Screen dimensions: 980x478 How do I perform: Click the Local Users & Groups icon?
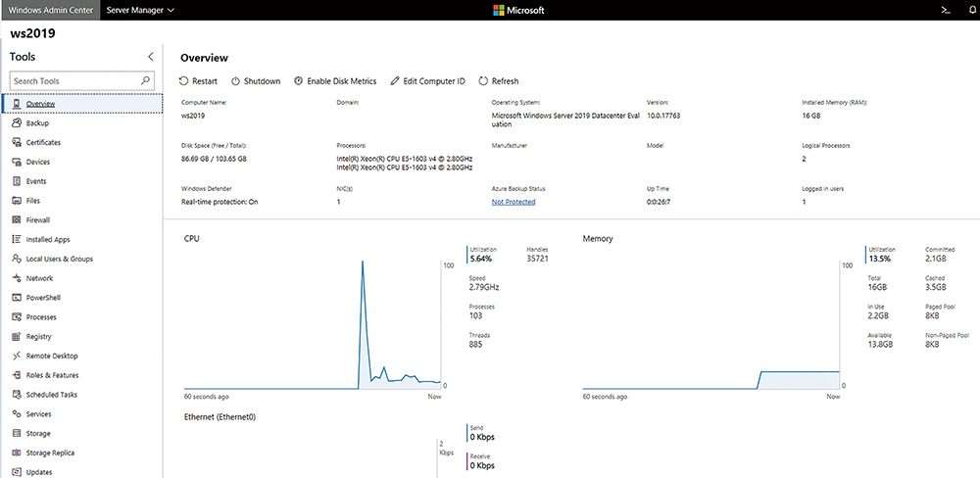coord(17,259)
